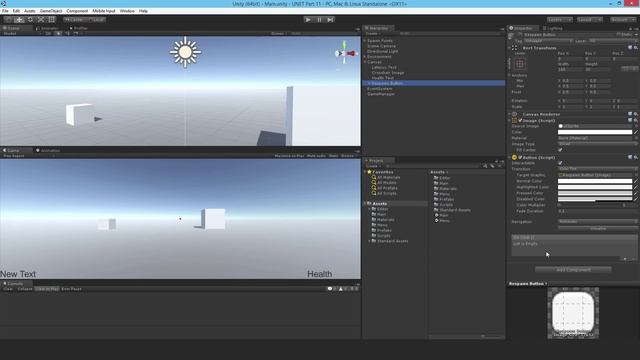Open the Rect Transform anchor presets box
Screen dimensions: 640x360
[520, 64]
